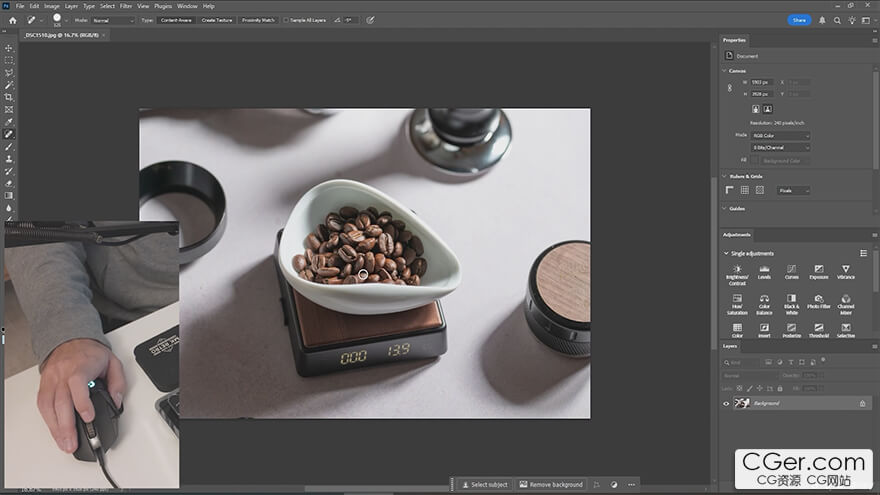
Task: Select the Gradient tool
Action: tap(8, 196)
